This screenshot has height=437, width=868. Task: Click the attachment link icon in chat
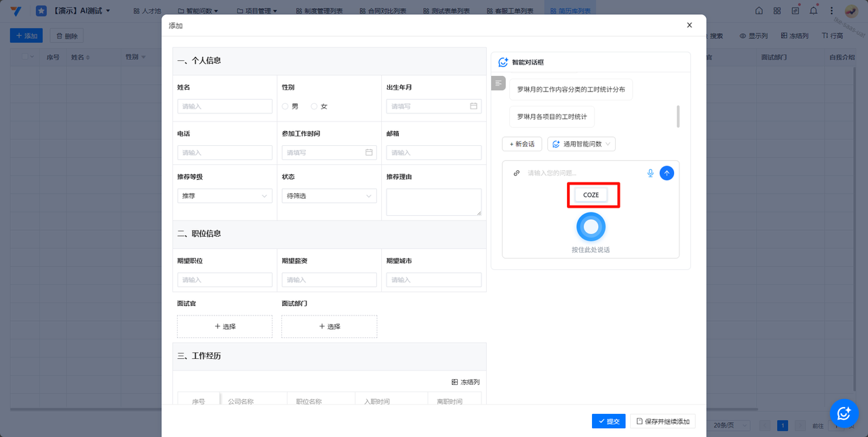517,173
